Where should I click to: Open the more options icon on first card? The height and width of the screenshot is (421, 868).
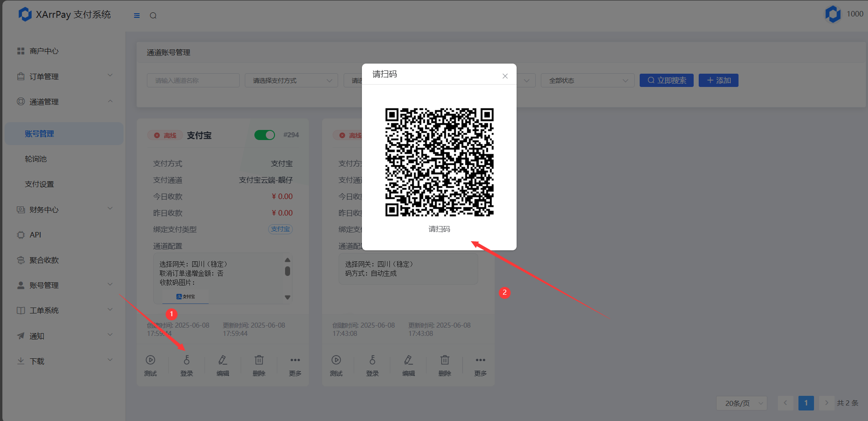295,360
